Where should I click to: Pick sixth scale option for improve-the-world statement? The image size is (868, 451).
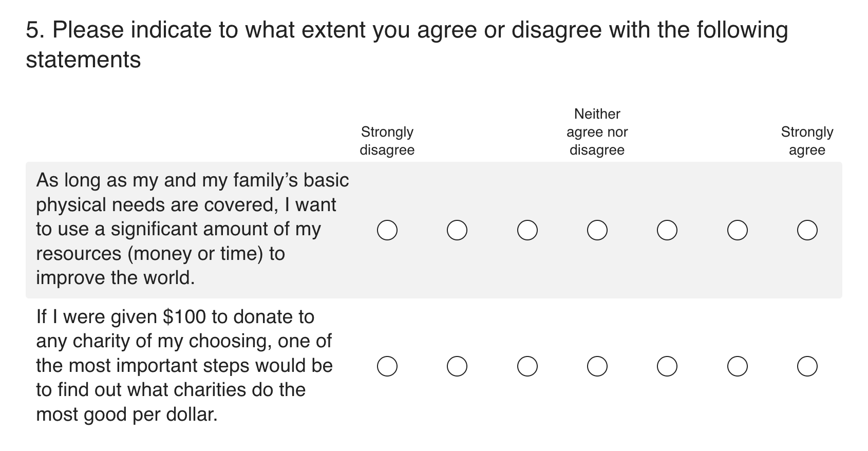(x=737, y=230)
